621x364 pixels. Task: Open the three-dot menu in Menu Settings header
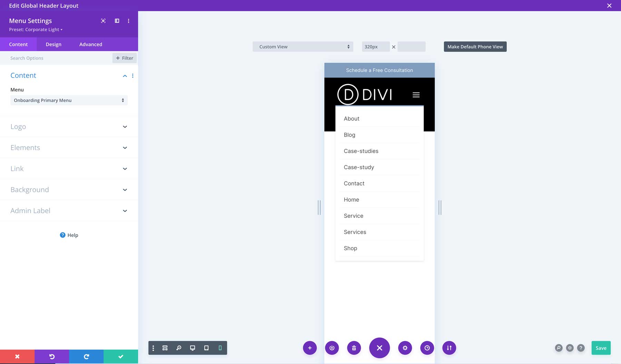[x=129, y=21]
